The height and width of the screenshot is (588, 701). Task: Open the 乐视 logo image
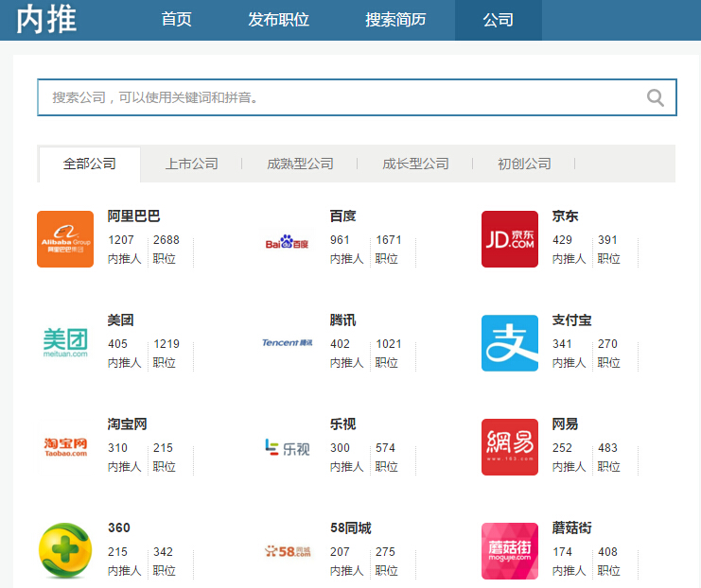[x=287, y=448]
